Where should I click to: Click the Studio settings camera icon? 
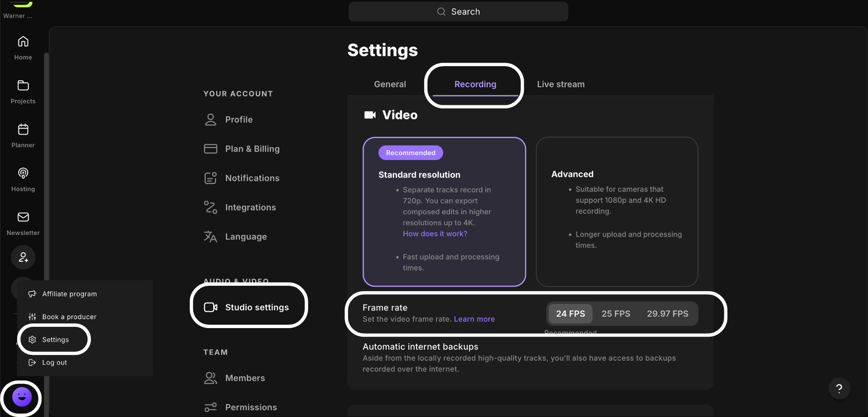211,307
